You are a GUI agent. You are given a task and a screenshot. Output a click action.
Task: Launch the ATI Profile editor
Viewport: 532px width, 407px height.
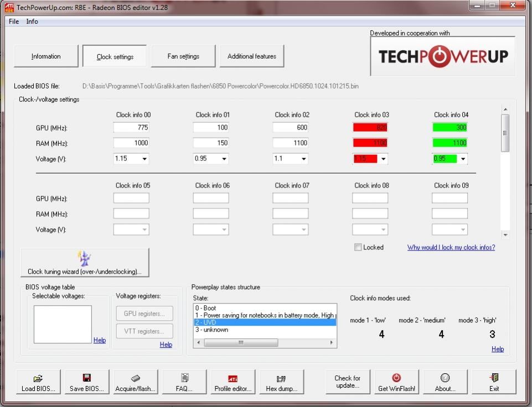(233, 382)
